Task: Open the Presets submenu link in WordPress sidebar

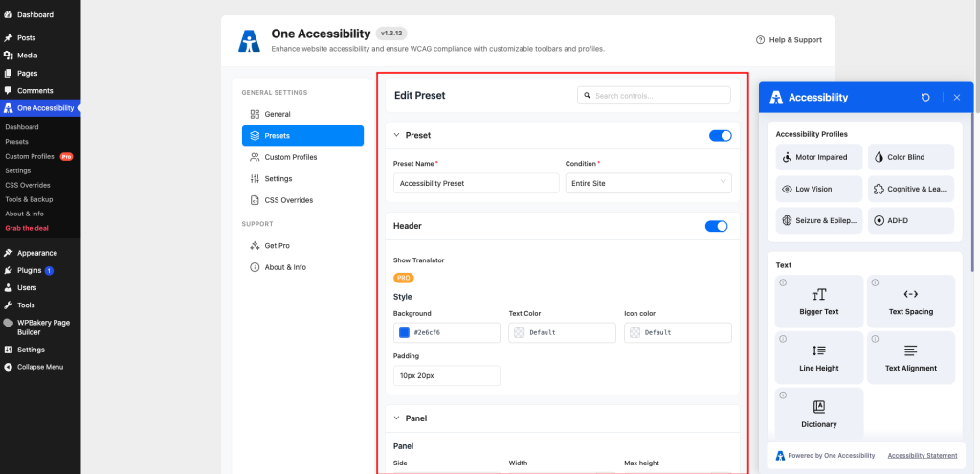Action: point(17,142)
